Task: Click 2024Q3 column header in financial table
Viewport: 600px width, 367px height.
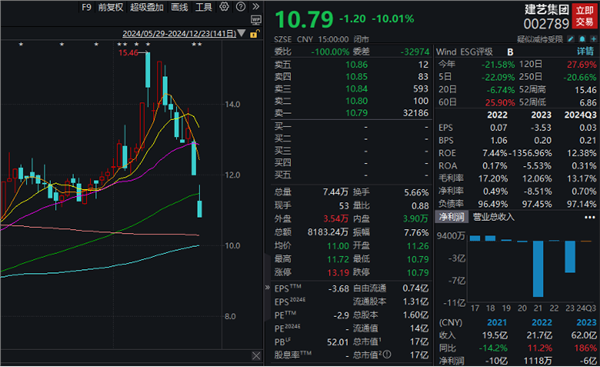Action: 580,115
